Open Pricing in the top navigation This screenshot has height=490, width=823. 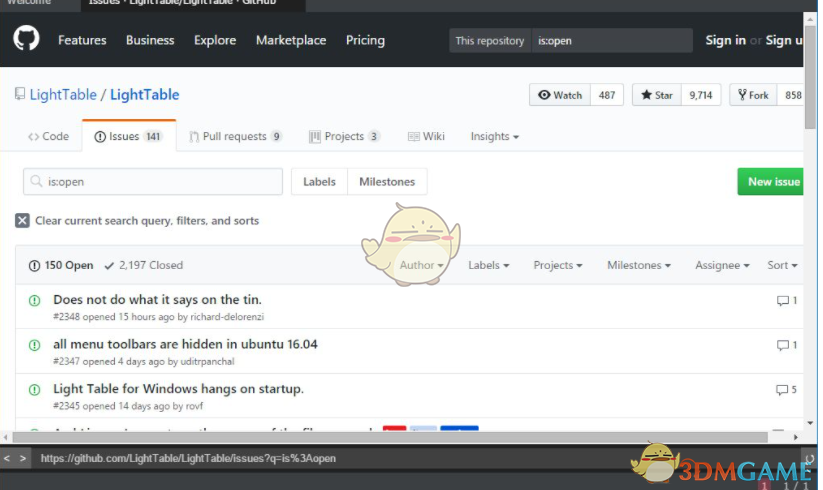(365, 40)
